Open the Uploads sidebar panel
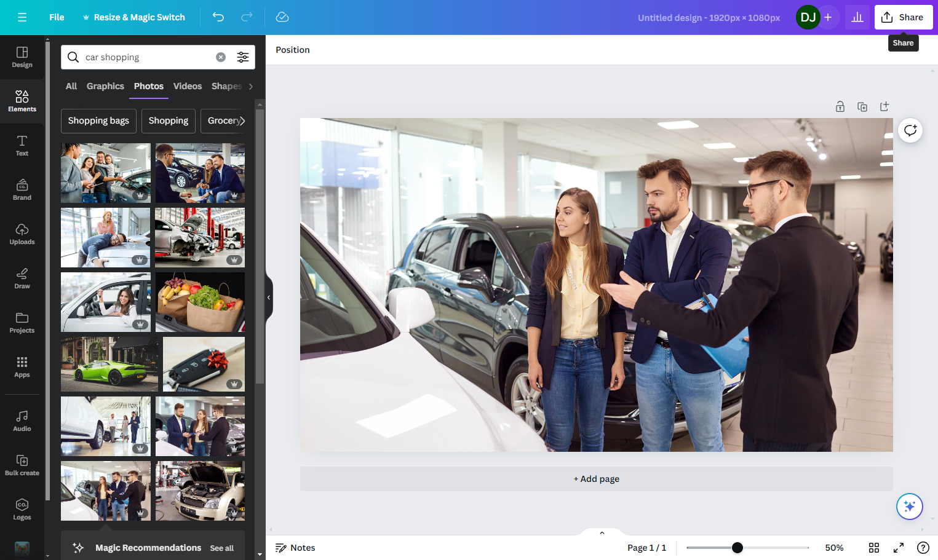Image resolution: width=938 pixels, height=560 pixels. coord(22,234)
